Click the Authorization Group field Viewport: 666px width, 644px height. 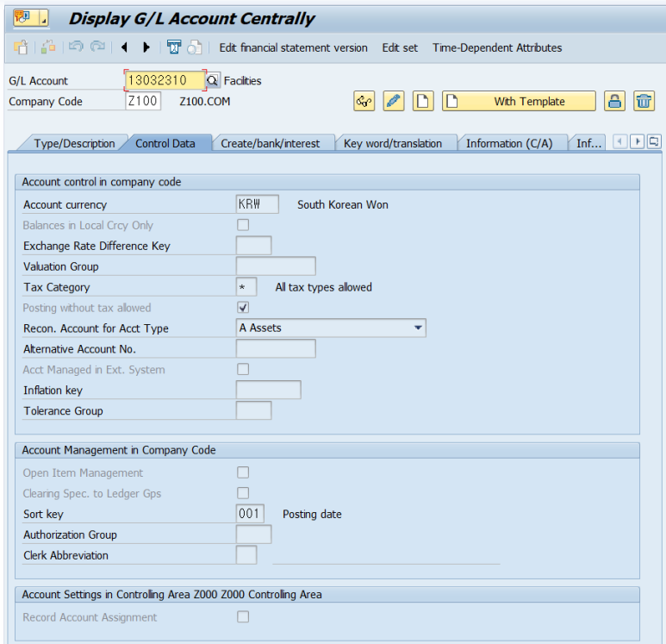point(253,535)
